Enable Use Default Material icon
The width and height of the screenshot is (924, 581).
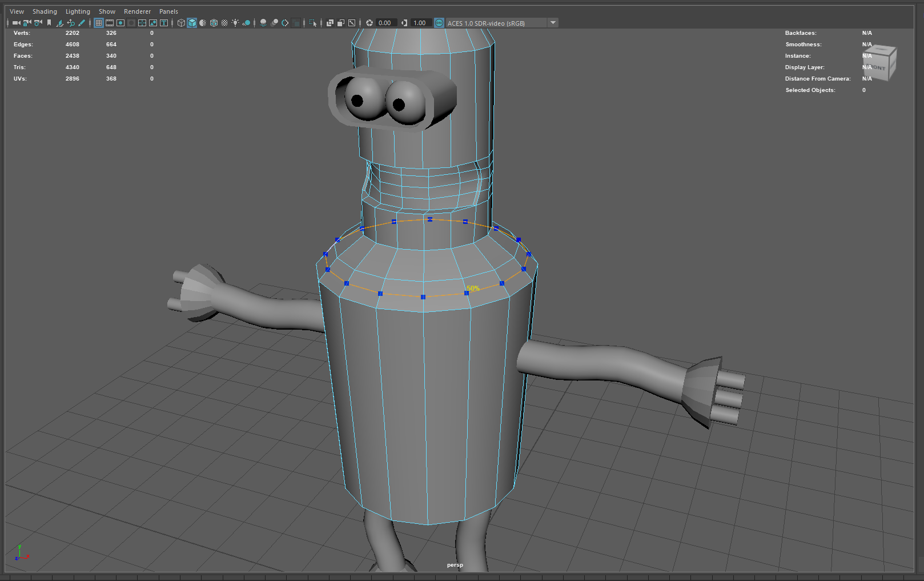(x=203, y=23)
